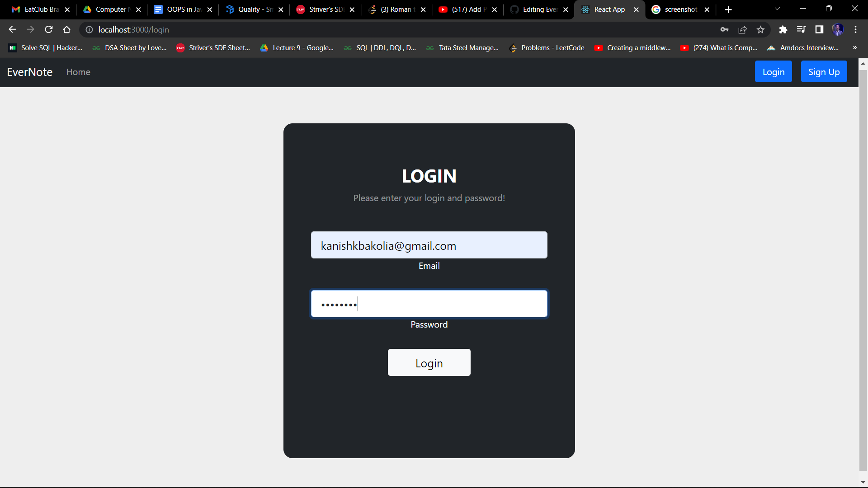This screenshot has width=868, height=488.
Task: Open the media controls icon
Action: point(801,29)
